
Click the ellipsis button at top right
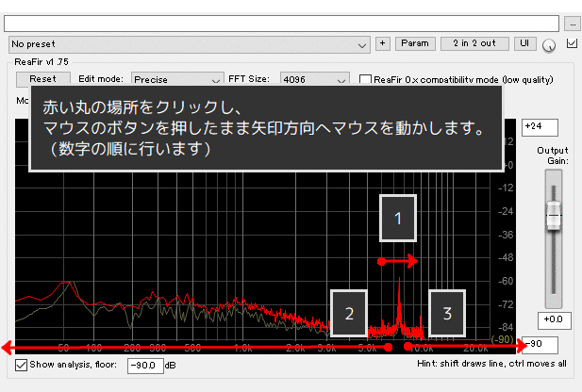(x=573, y=23)
